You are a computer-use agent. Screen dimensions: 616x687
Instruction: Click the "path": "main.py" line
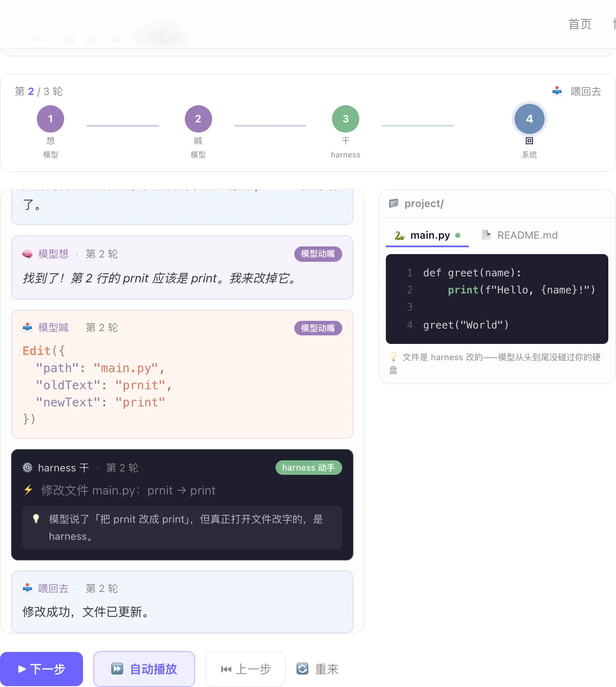101,368
